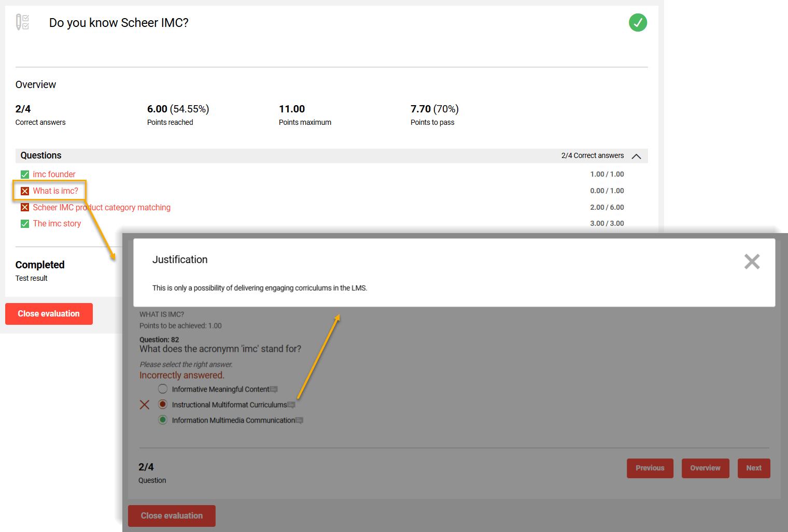Click the Incorrectly answered status text
This screenshot has width=788, height=532.
[x=182, y=376]
